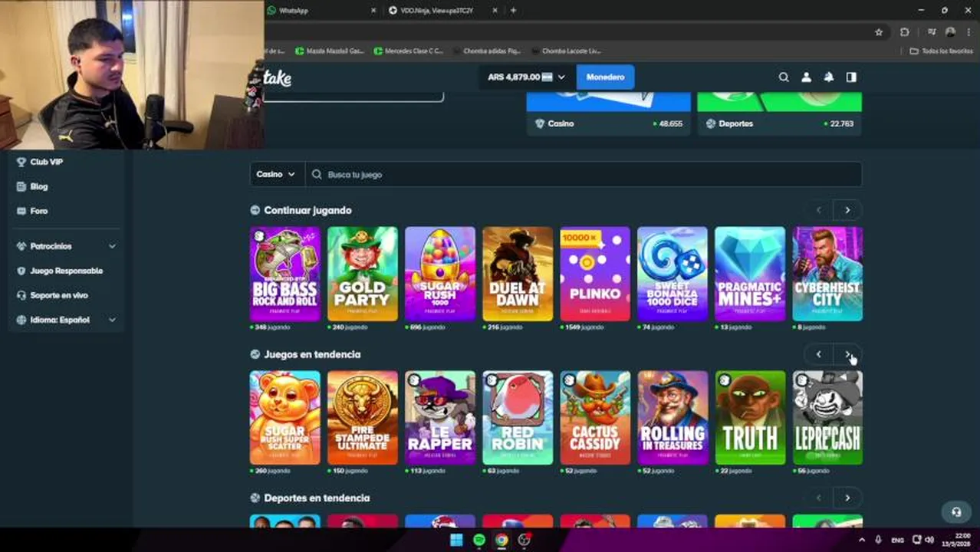
Task: Open Chrome extensions puzzle icon
Action: pyautogui.click(x=905, y=32)
